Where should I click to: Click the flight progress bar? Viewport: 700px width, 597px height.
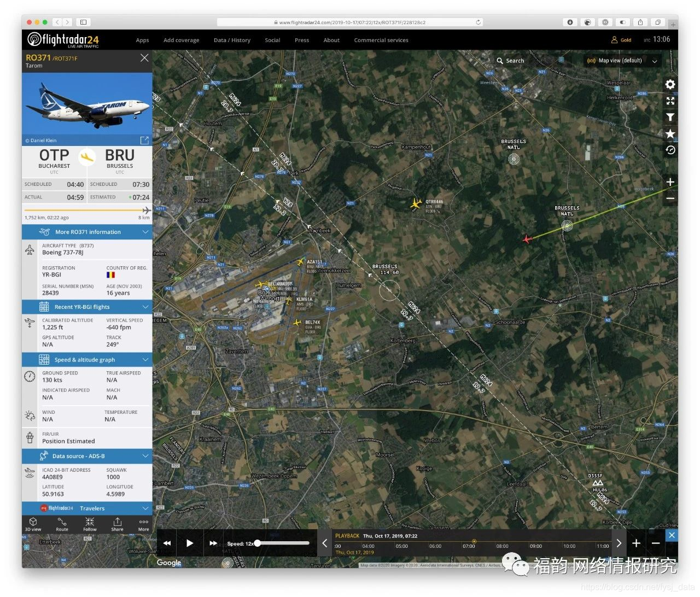[87, 210]
